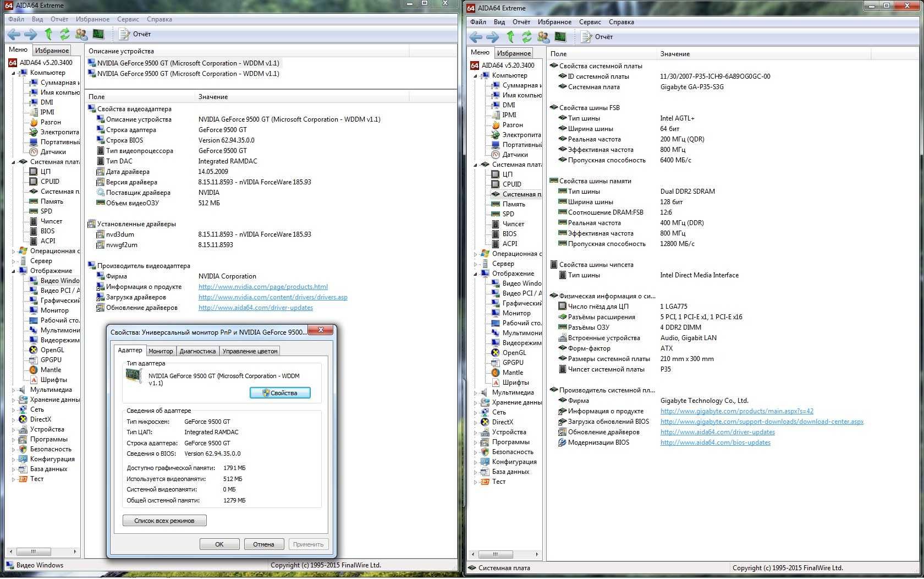
Task: Select Шрифты in left window tree
Action: (x=54, y=380)
